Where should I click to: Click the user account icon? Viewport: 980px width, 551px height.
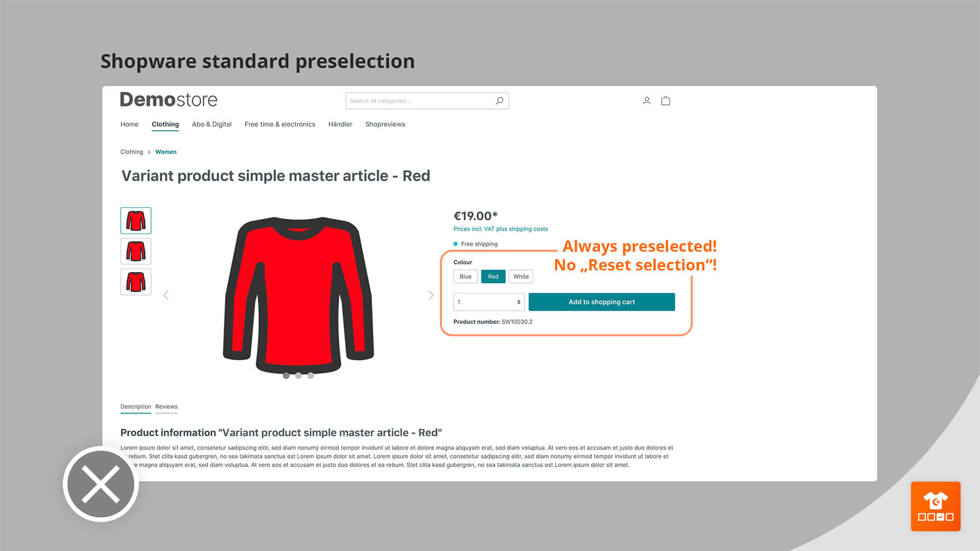(x=647, y=100)
